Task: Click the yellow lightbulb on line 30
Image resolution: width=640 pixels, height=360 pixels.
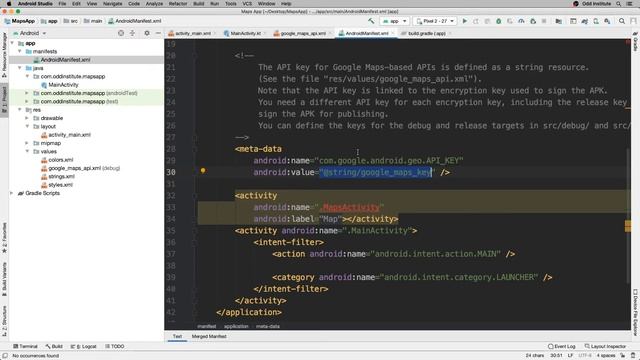Action: [x=203, y=171]
